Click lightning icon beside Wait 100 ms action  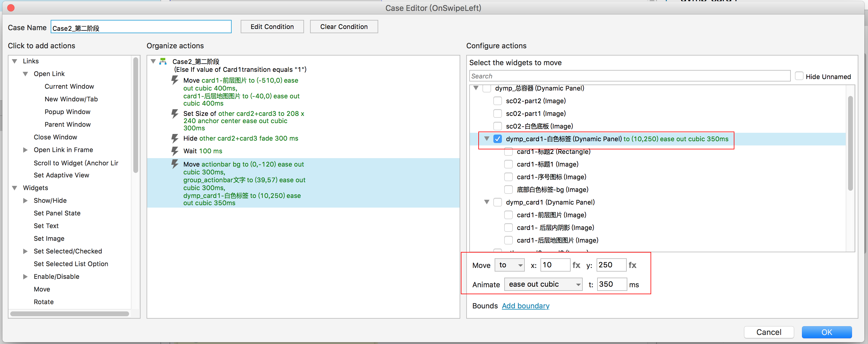175,151
